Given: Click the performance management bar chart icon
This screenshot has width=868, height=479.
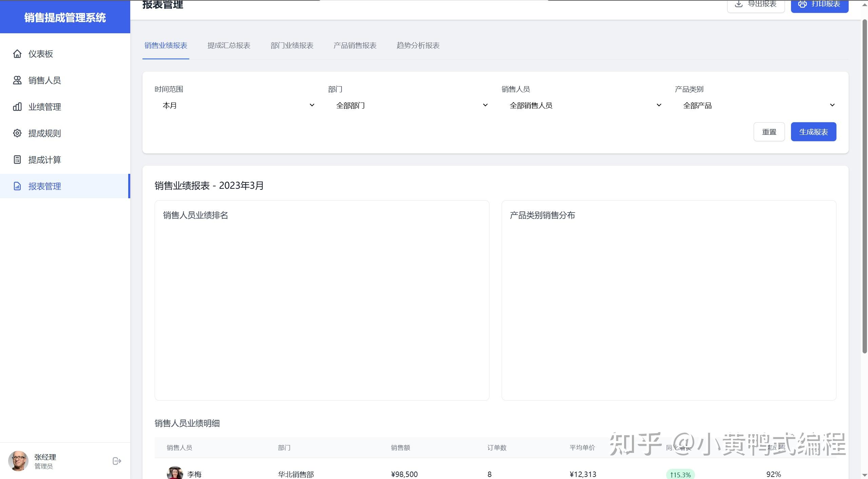Looking at the screenshot, I should [17, 107].
